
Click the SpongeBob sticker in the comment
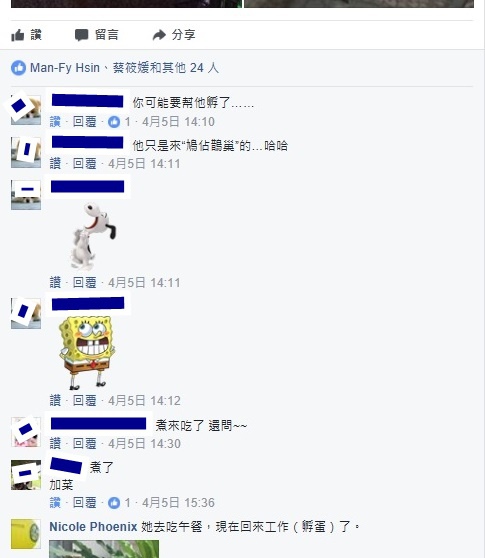[87, 352]
